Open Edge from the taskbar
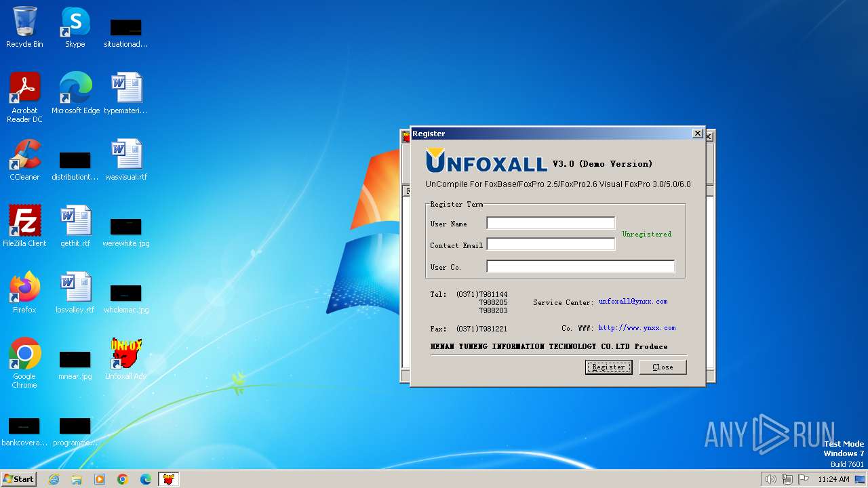This screenshot has height=488, width=868. tap(146, 479)
